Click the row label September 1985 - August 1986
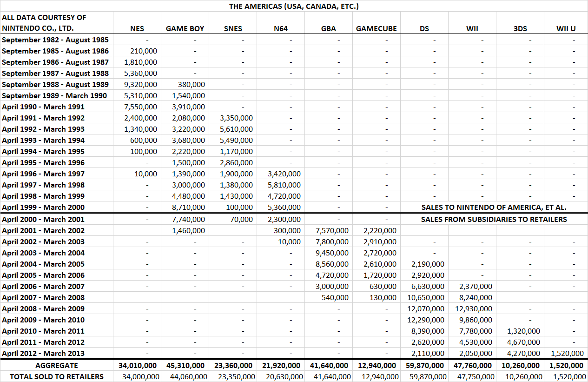Screen dimensions: 588x382 [55, 51]
